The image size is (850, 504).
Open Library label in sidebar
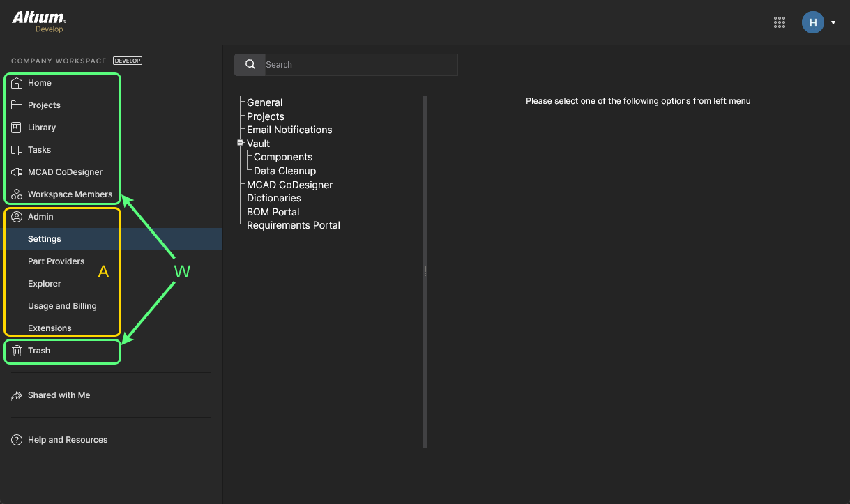tap(42, 128)
